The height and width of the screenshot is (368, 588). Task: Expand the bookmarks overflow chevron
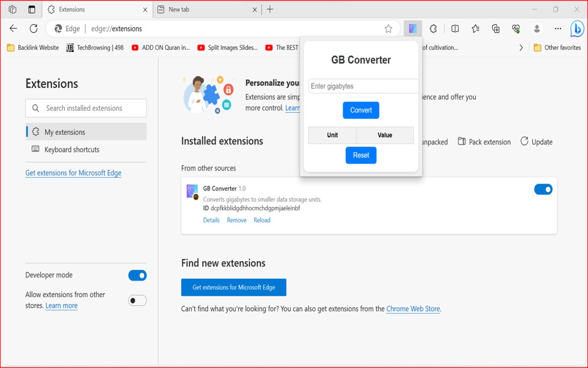click(521, 48)
